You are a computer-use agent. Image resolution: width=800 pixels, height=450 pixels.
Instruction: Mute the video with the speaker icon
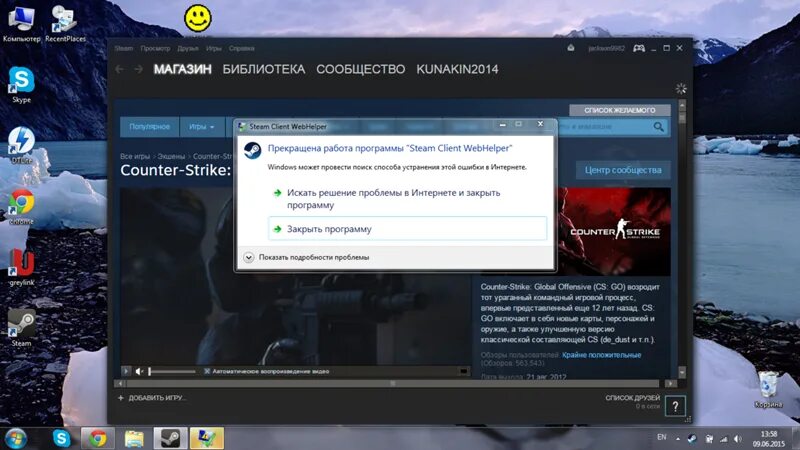pyautogui.click(x=139, y=371)
